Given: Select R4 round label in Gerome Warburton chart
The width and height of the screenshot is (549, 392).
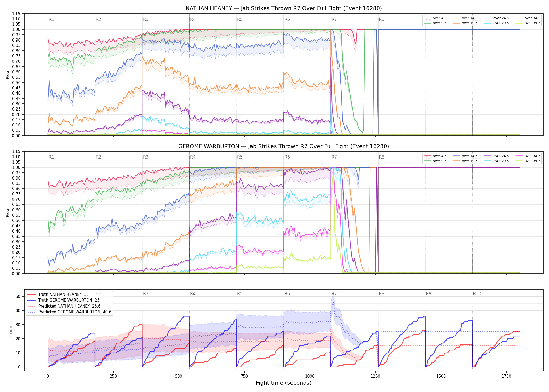Looking at the screenshot, I should [x=193, y=157].
